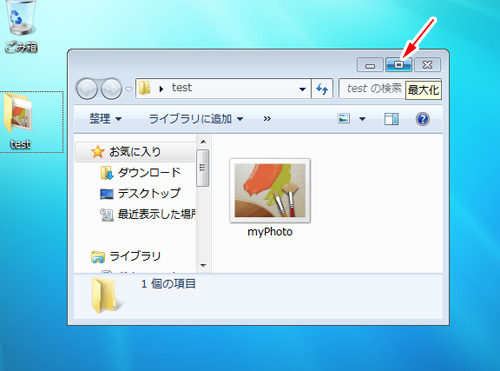
Task: Open the 整理 menu
Action: pyautogui.click(x=105, y=119)
